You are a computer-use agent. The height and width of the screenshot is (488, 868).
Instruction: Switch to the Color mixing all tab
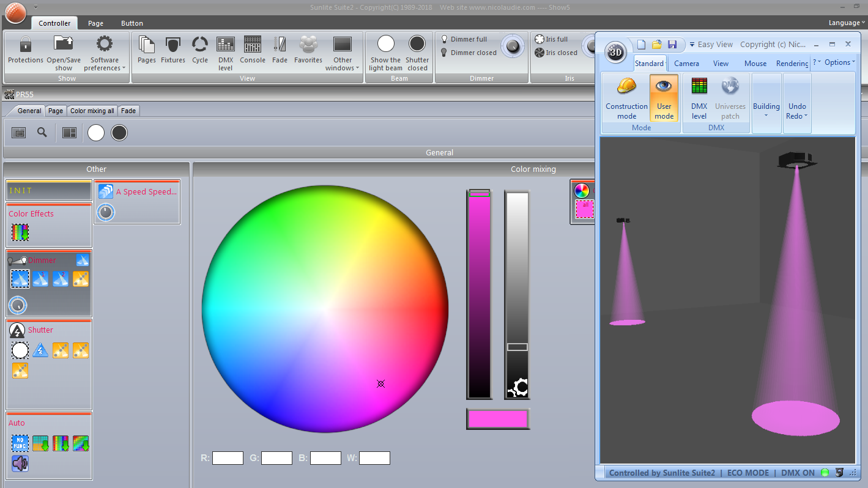click(92, 111)
